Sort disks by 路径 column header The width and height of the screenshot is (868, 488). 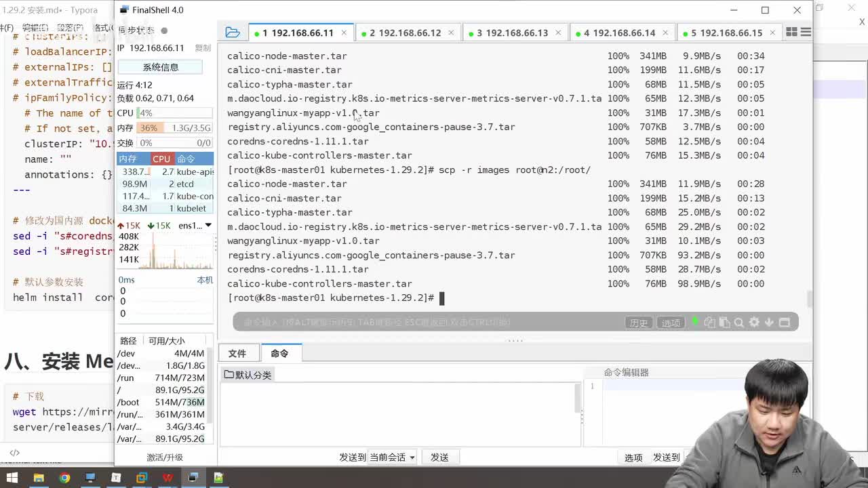pyautogui.click(x=128, y=341)
